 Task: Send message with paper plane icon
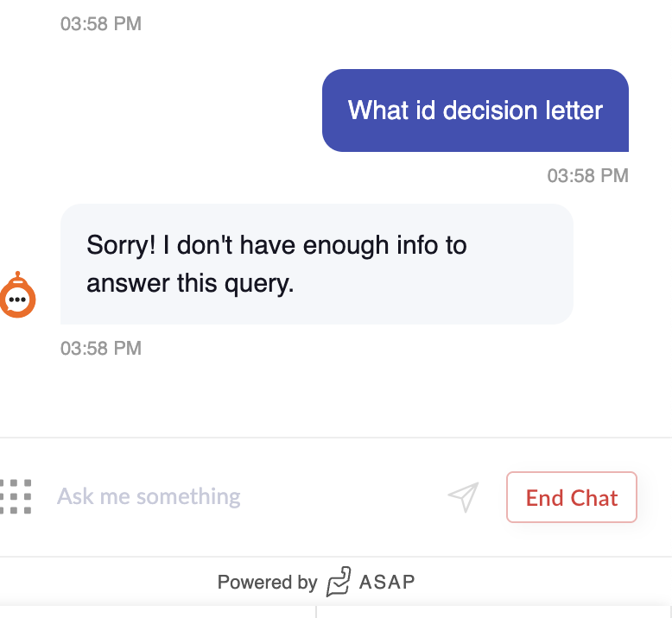463,497
